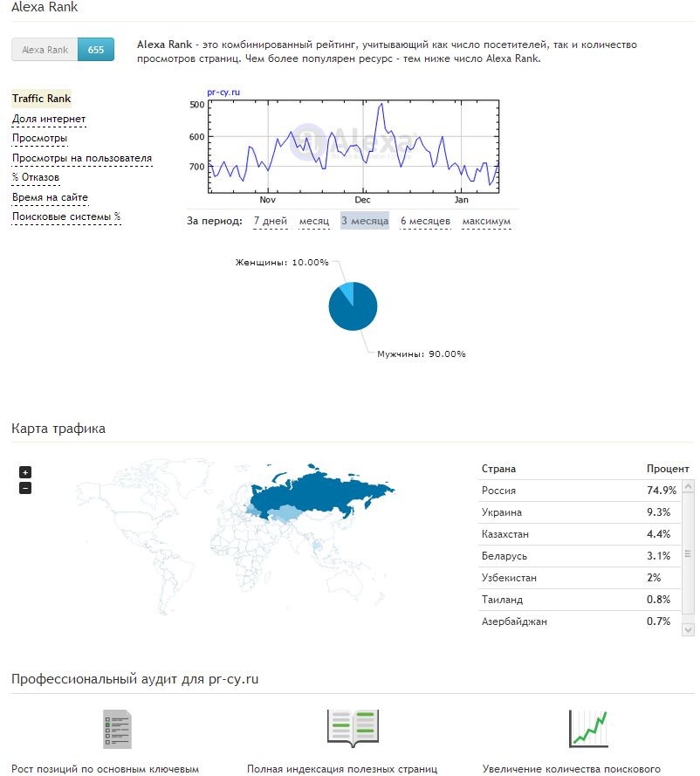Open the Просмотры metric chart
The width and height of the screenshot is (700, 776).
(39, 139)
